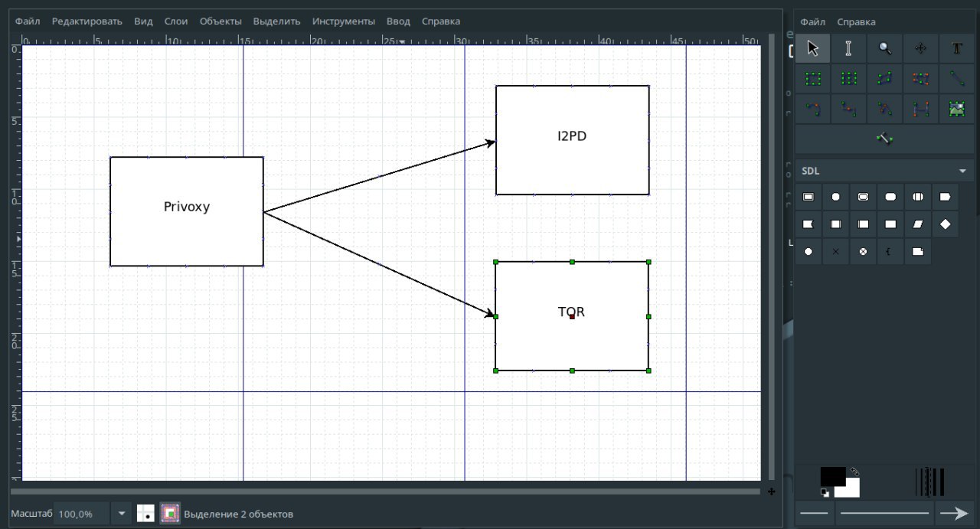Select the Polygon tool
980x529 pixels.
(x=884, y=78)
